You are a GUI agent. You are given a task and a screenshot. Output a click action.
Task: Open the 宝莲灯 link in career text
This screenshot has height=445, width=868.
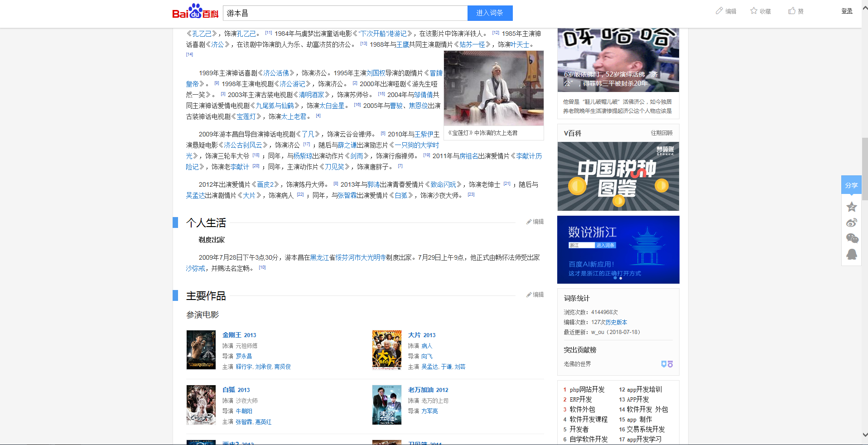(x=246, y=116)
